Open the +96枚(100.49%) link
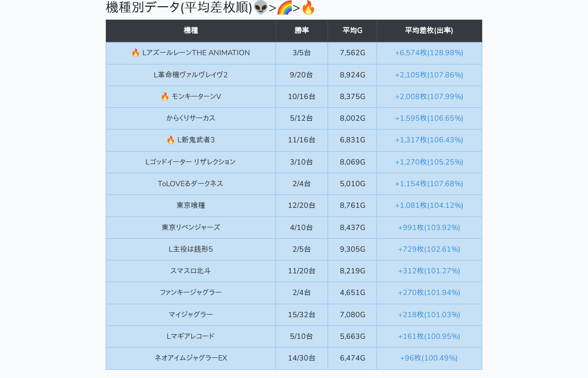 point(429,358)
